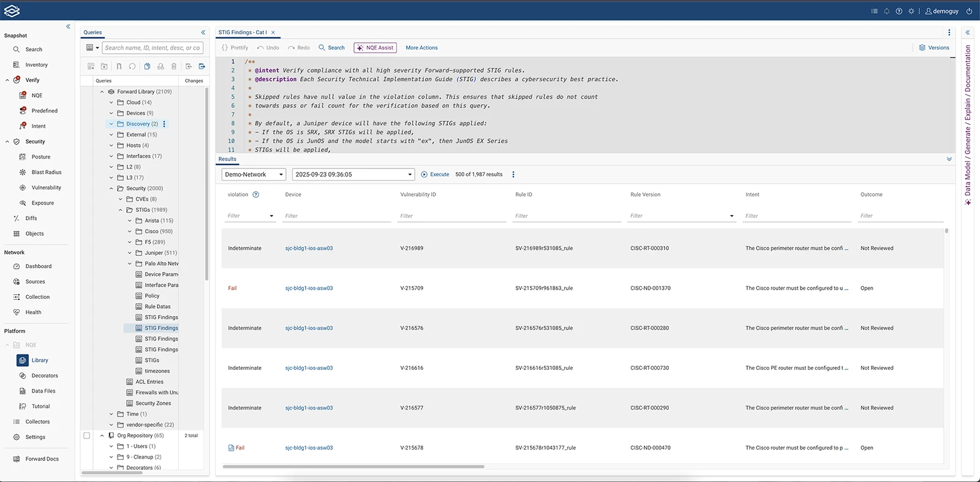
Task: Collapse the Queries panel
Action: tap(203, 32)
